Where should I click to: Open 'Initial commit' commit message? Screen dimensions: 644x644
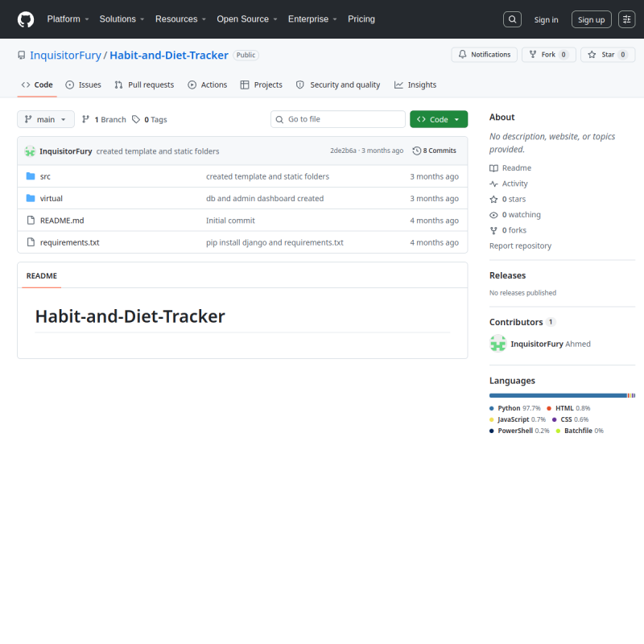coord(230,221)
